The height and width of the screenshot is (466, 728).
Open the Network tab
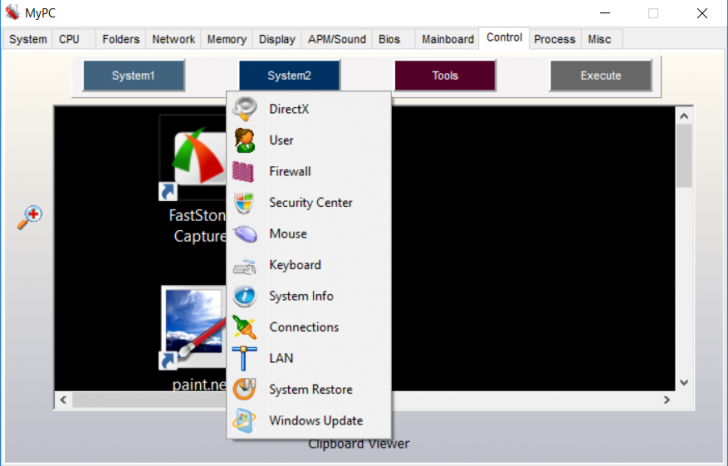173,39
